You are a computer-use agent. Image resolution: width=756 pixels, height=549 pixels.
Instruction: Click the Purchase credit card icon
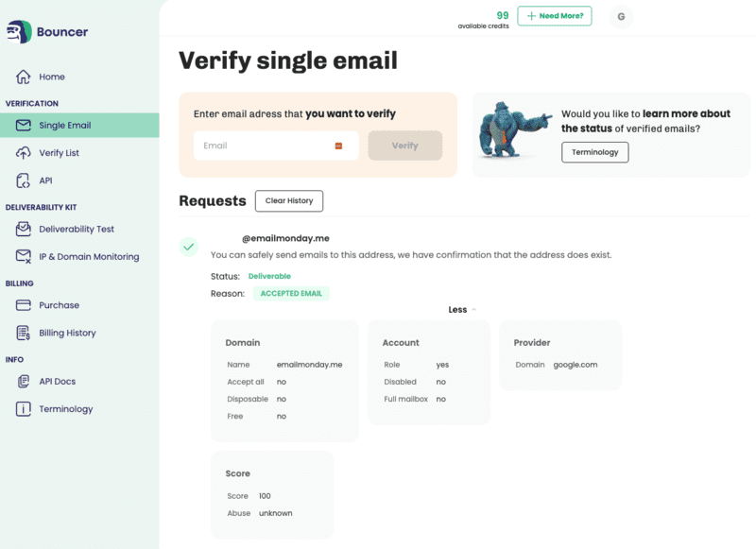pos(23,305)
